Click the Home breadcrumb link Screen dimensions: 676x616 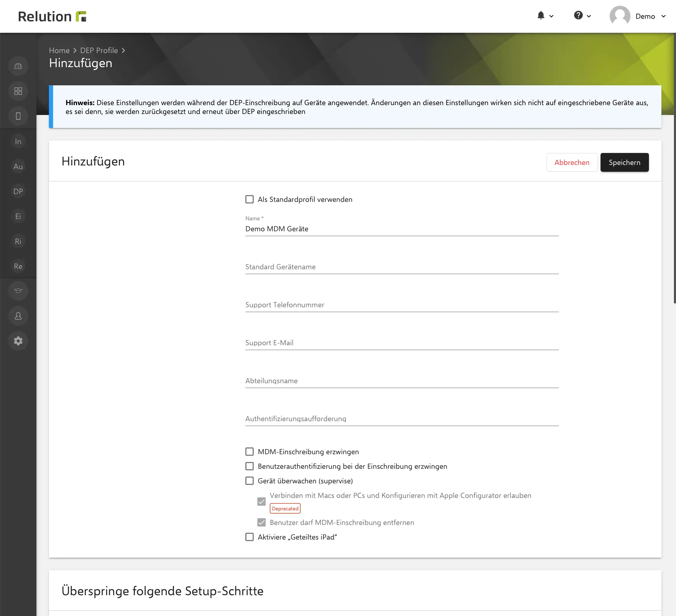pos(59,50)
